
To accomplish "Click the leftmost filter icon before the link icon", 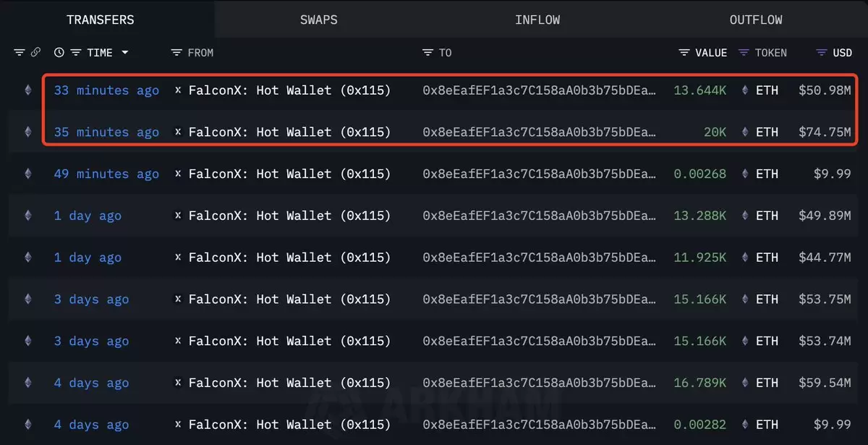I will (x=20, y=53).
